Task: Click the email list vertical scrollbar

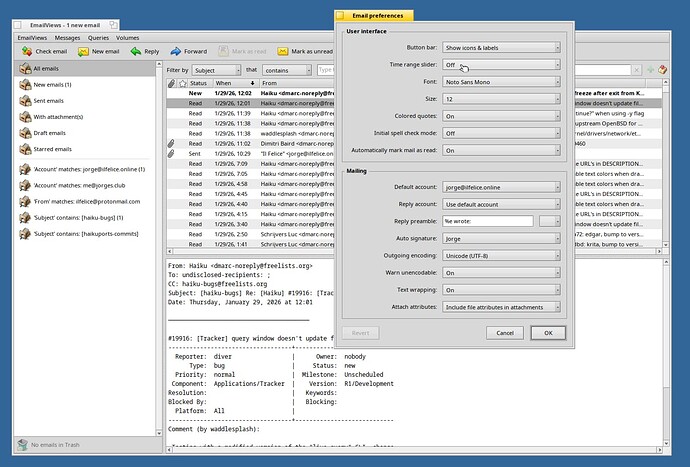Action: tap(665, 163)
